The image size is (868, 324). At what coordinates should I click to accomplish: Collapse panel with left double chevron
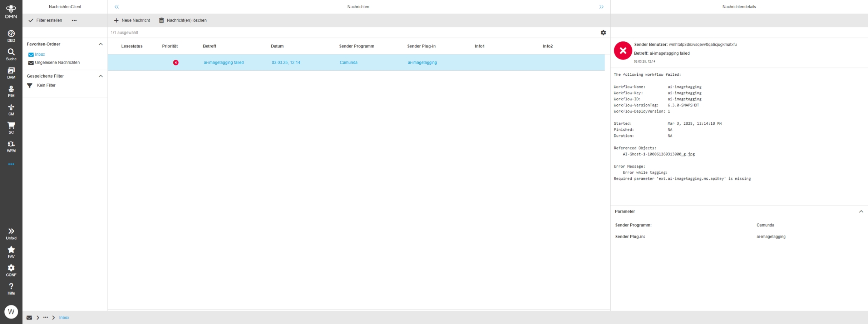tap(117, 7)
